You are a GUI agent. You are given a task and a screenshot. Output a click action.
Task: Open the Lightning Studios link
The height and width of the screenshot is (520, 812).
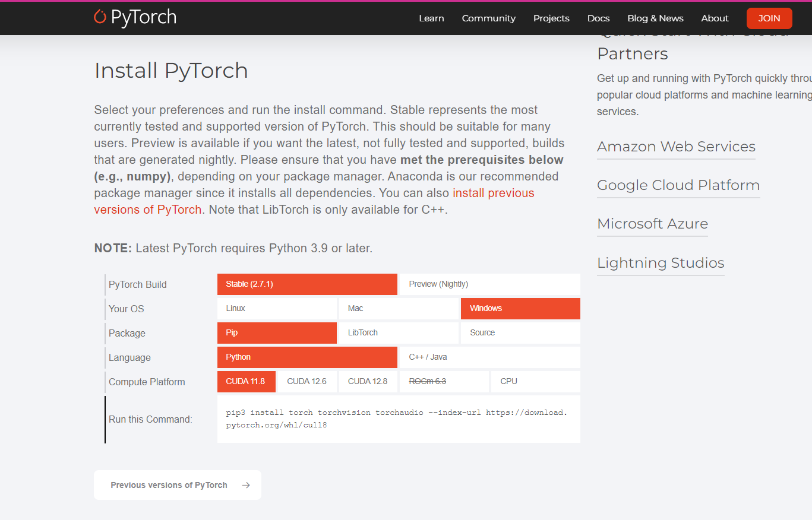(x=661, y=263)
